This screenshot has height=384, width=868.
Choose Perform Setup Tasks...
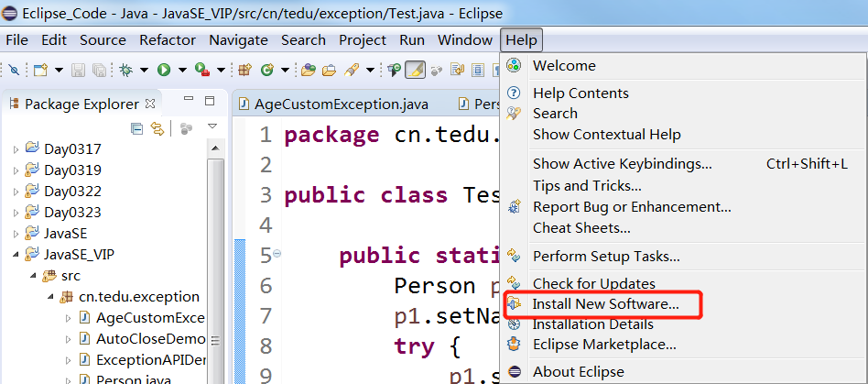point(684,257)
